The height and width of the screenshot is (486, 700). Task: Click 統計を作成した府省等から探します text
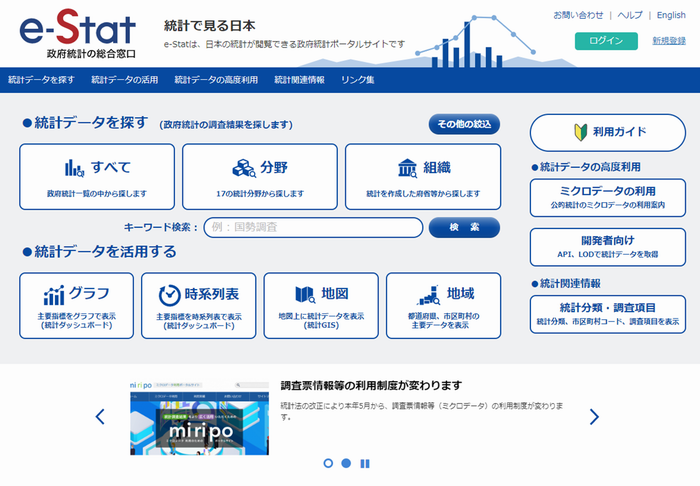click(423, 194)
